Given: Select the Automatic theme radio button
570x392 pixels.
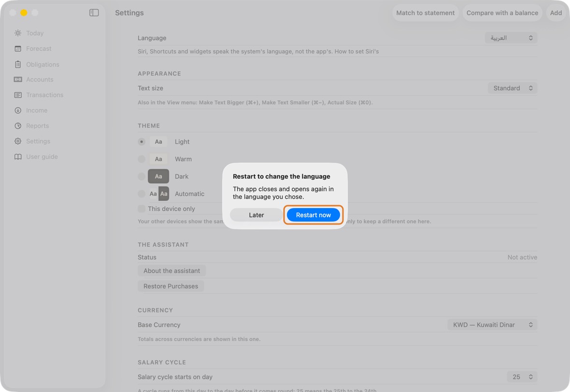Looking at the screenshot, I should (142, 194).
